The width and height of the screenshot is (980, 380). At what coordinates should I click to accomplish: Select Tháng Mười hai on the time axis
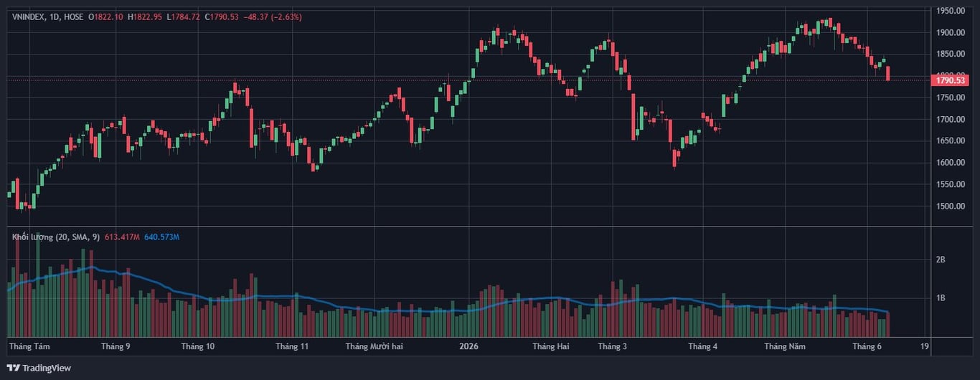point(374,346)
